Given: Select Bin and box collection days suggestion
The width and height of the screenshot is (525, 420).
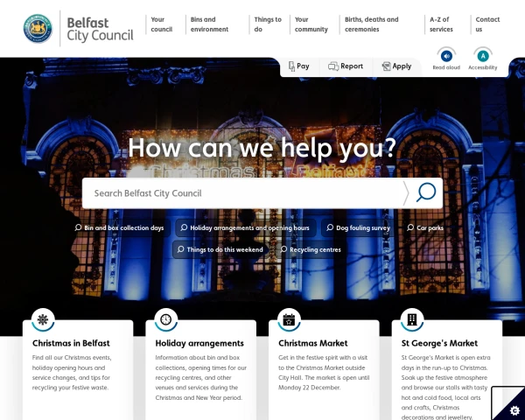Looking at the screenshot, I should click(120, 227).
